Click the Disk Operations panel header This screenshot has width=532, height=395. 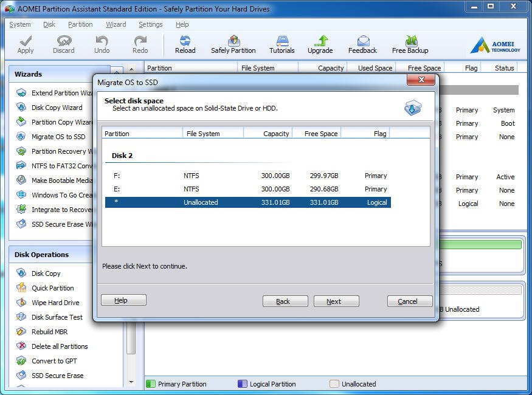52,254
